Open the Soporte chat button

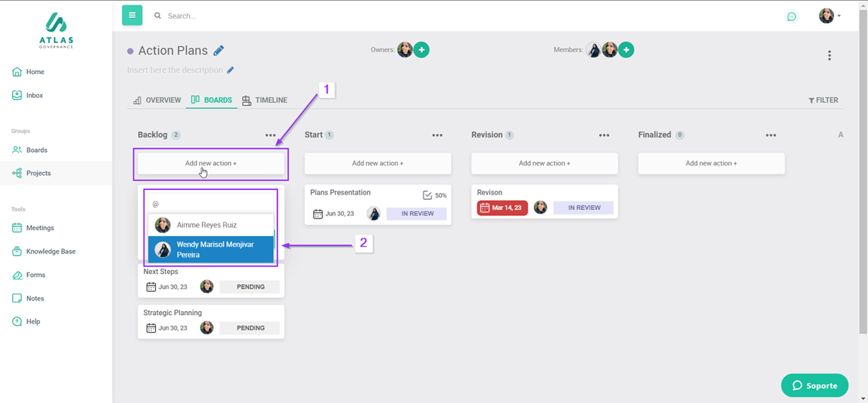point(814,385)
